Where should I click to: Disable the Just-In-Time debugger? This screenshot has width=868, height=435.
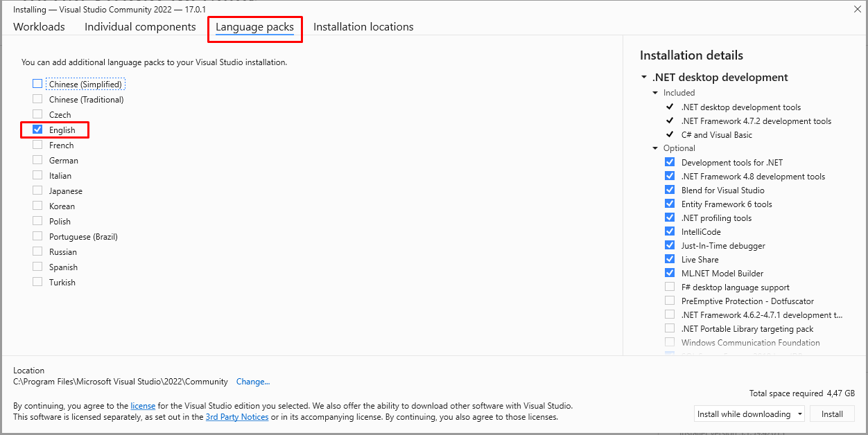click(670, 245)
